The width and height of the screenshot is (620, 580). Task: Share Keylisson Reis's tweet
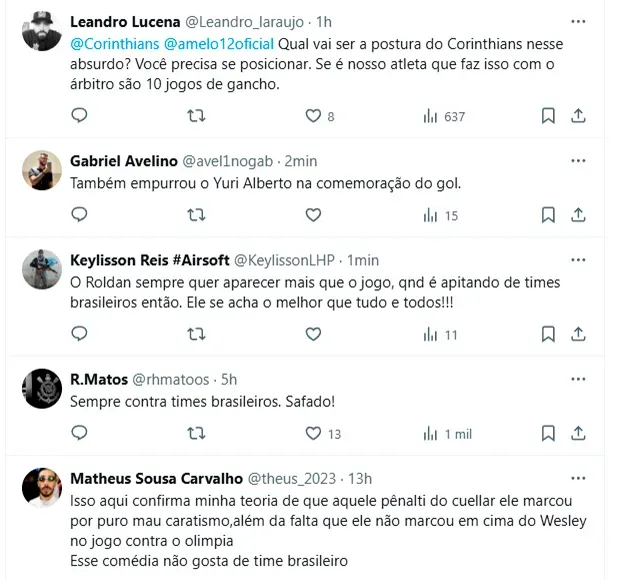578,335
